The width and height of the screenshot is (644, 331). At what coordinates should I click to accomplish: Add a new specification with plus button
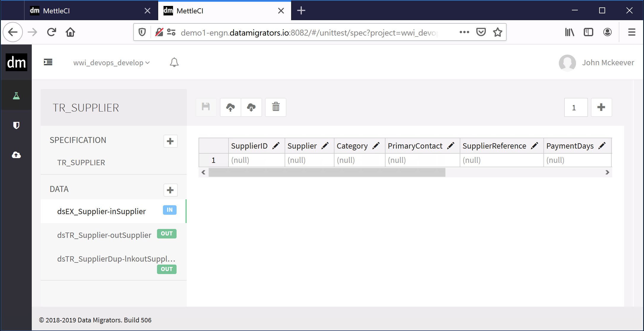tap(170, 141)
